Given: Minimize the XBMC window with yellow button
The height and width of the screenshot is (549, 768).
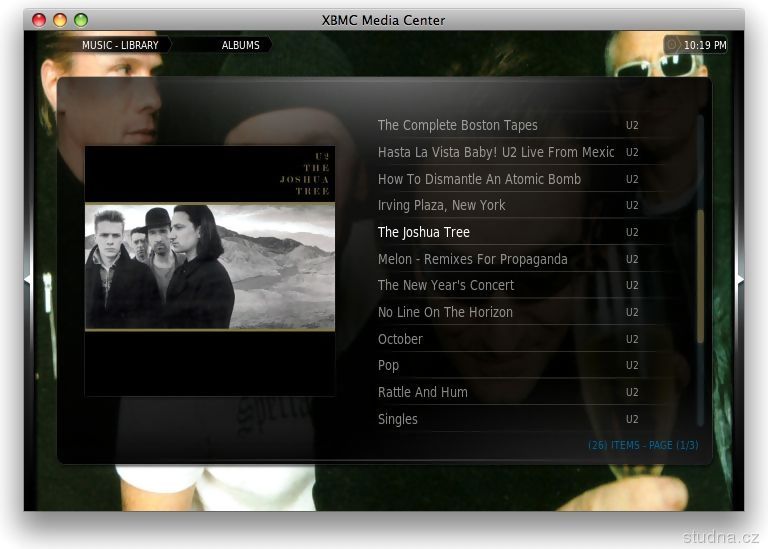Looking at the screenshot, I should click(60, 20).
